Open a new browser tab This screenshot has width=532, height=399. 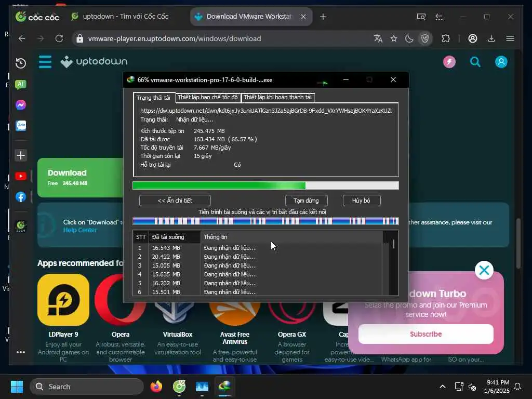coord(323,17)
